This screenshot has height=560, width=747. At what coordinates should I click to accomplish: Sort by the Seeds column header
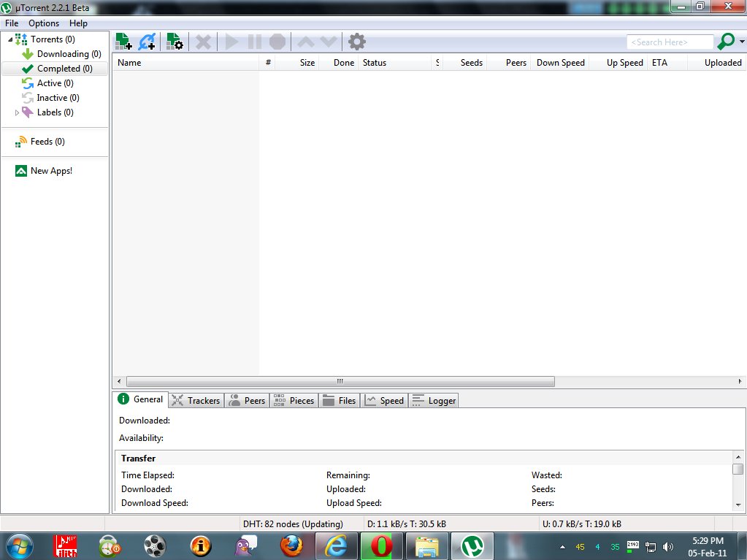pos(465,62)
